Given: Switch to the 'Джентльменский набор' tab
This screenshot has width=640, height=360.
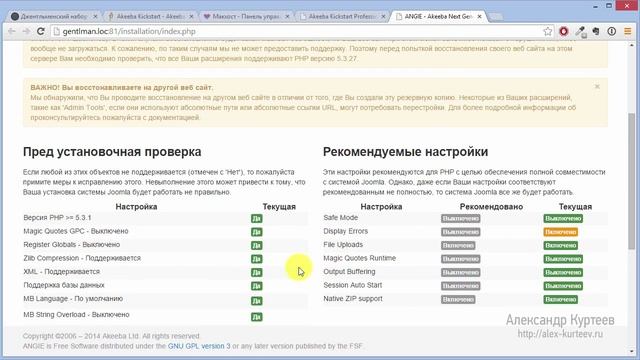Looking at the screenshot, I should click(x=53, y=16).
